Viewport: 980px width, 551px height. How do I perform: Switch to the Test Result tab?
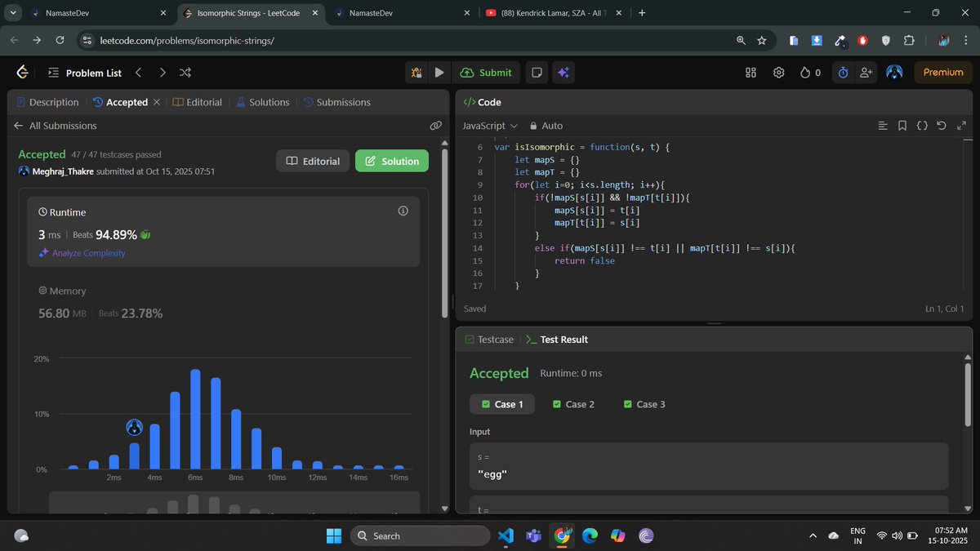557,339
